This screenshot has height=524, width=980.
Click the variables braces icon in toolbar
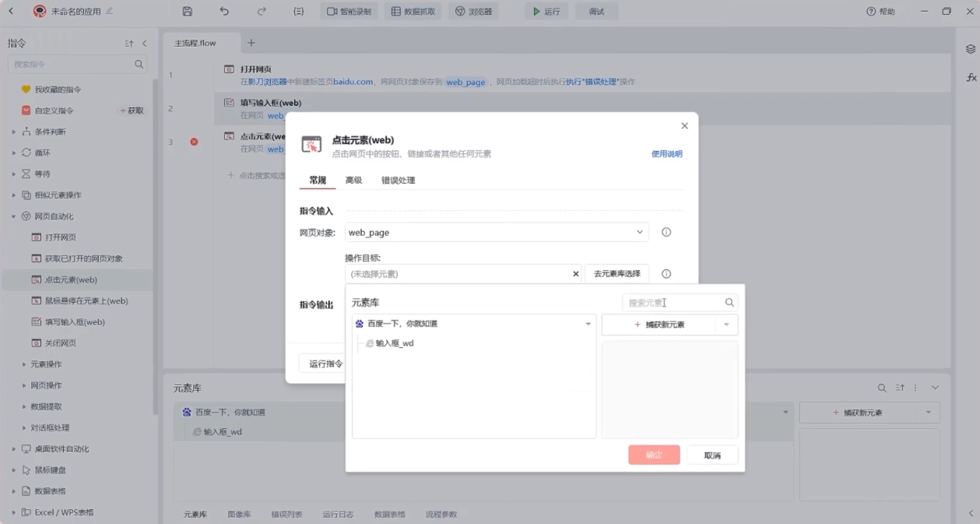point(299,12)
